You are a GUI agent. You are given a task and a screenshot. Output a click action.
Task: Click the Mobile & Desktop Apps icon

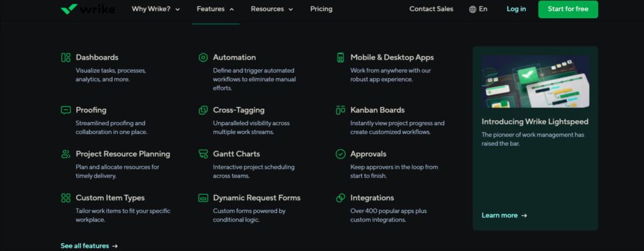point(340,57)
